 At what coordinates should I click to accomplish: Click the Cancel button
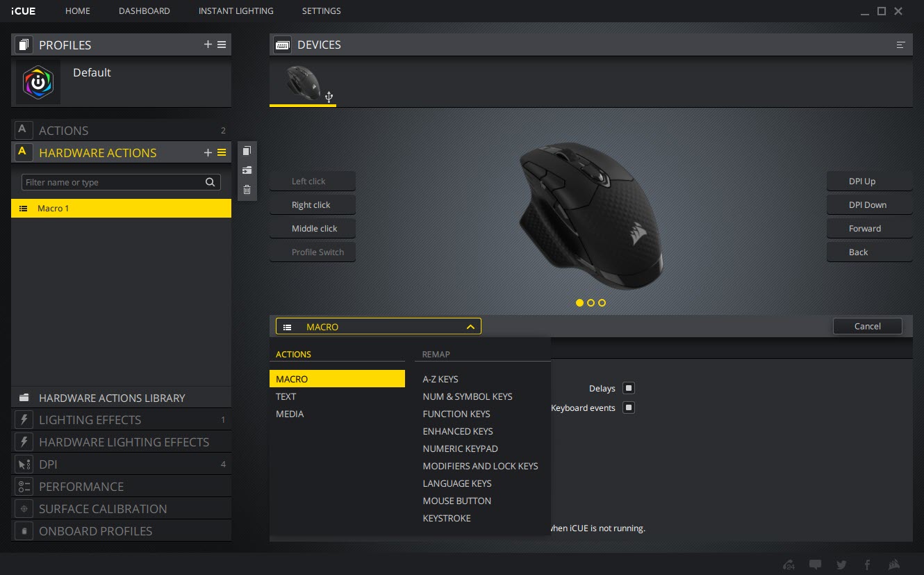click(868, 326)
